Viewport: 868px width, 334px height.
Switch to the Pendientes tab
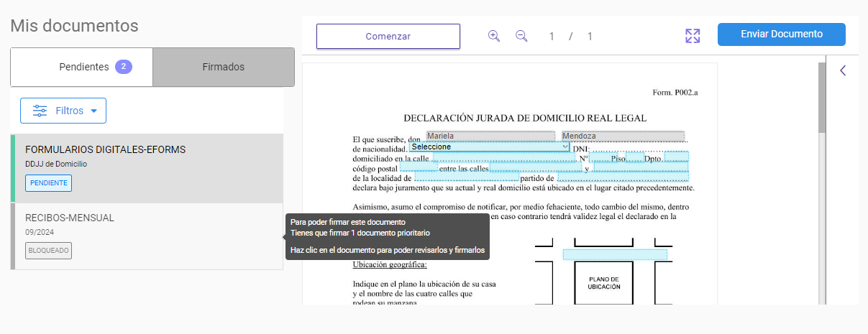81,67
